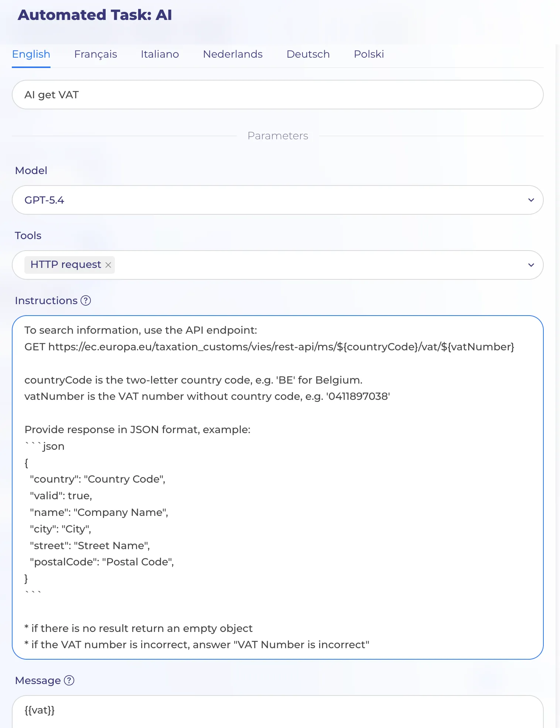Click the 'VAT Number is incorrect' rule line
560x728 pixels.
pyautogui.click(x=197, y=644)
